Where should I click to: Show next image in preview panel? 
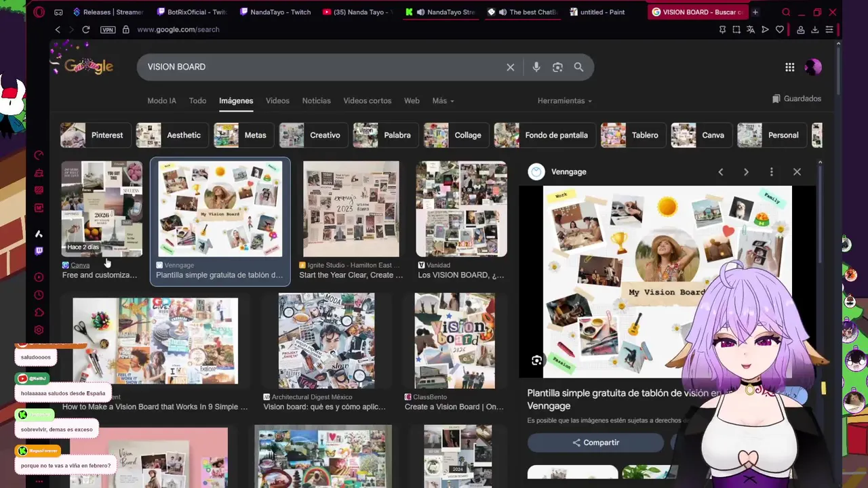coord(746,172)
